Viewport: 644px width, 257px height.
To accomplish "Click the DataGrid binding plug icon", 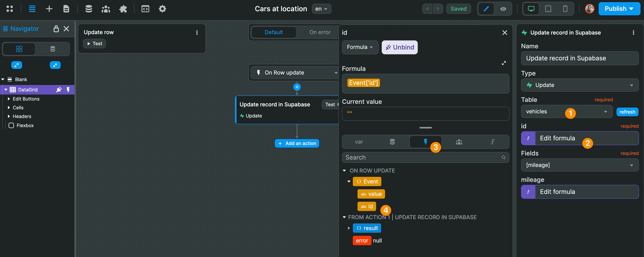I will pos(59,90).
